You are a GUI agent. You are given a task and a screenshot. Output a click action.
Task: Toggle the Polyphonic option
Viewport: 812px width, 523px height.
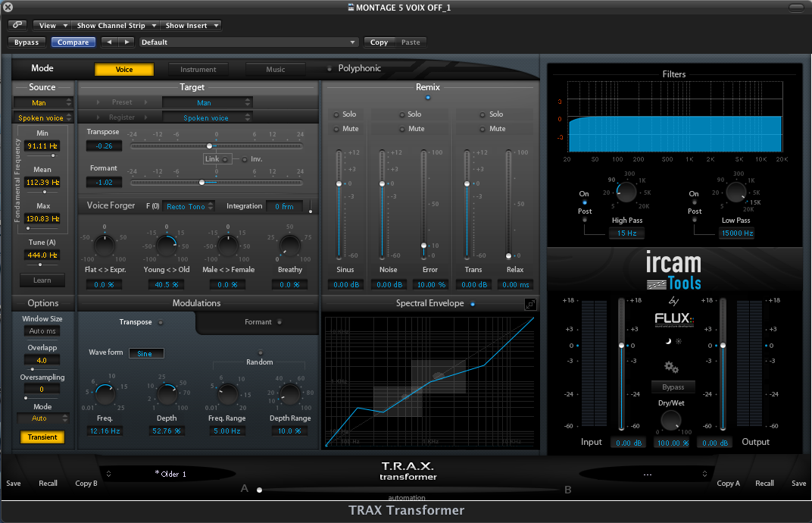click(x=329, y=68)
